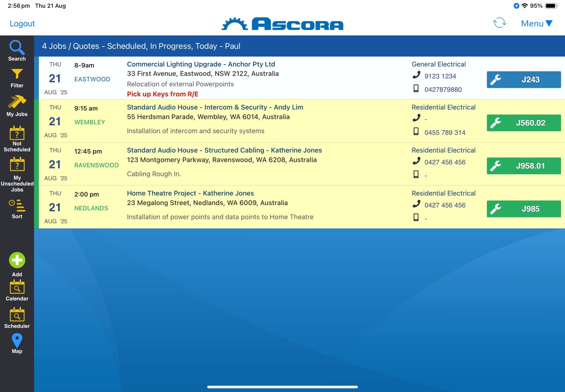The width and height of the screenshot is (565, 392).
Task: Tap the 9:15 am time
Action: coord(86,108)
